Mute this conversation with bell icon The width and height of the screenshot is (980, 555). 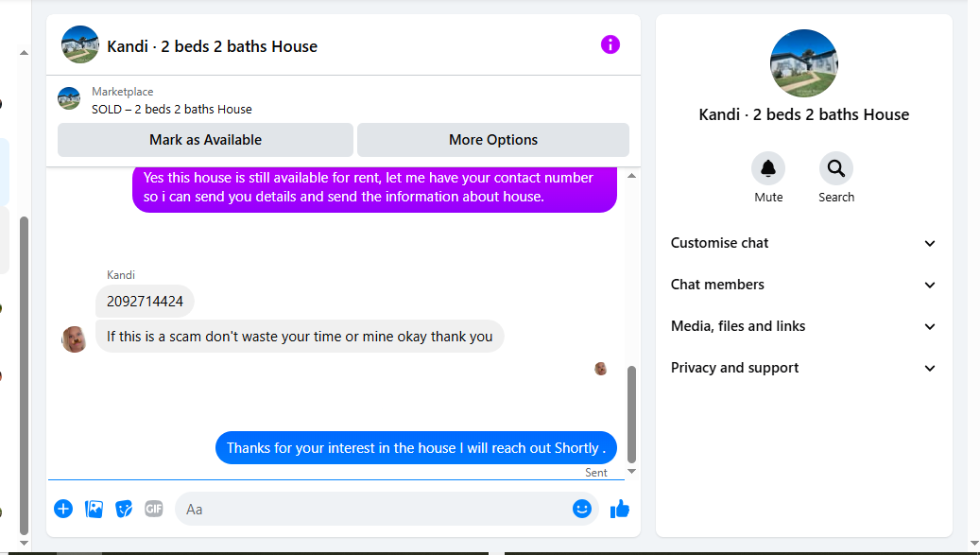coord(768,168)
